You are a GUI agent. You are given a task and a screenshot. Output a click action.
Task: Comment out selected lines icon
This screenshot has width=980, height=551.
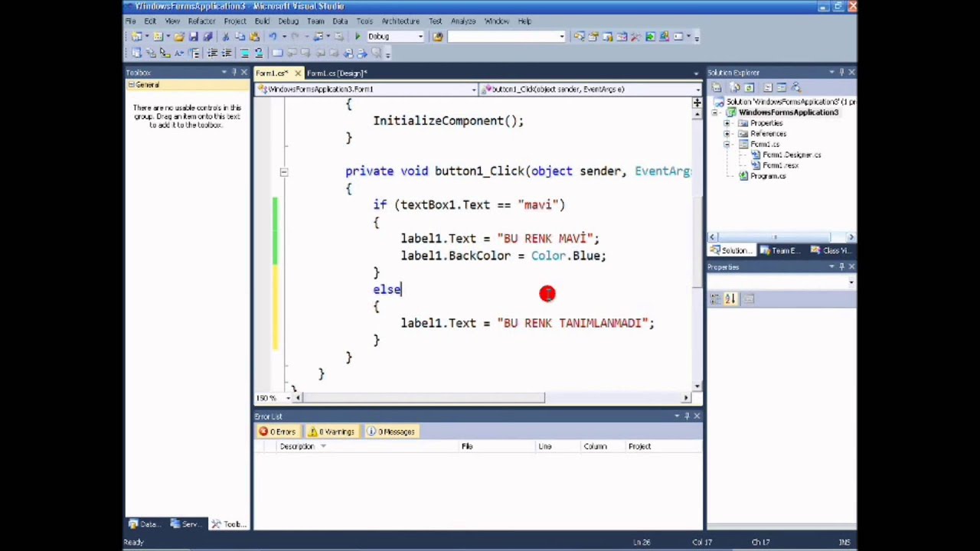(244, 53)
